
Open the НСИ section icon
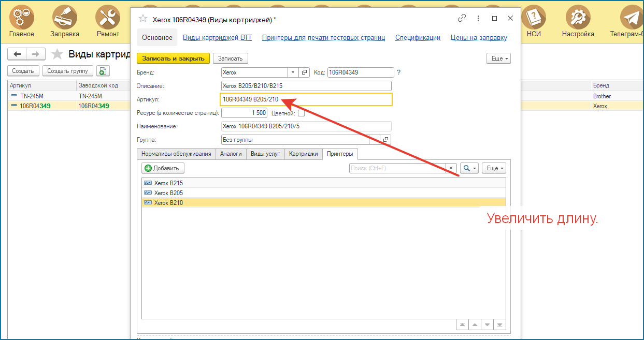(x=534, y=17)
